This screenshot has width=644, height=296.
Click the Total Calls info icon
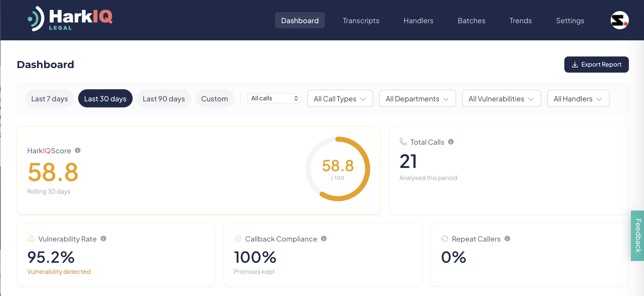point(451,142)
